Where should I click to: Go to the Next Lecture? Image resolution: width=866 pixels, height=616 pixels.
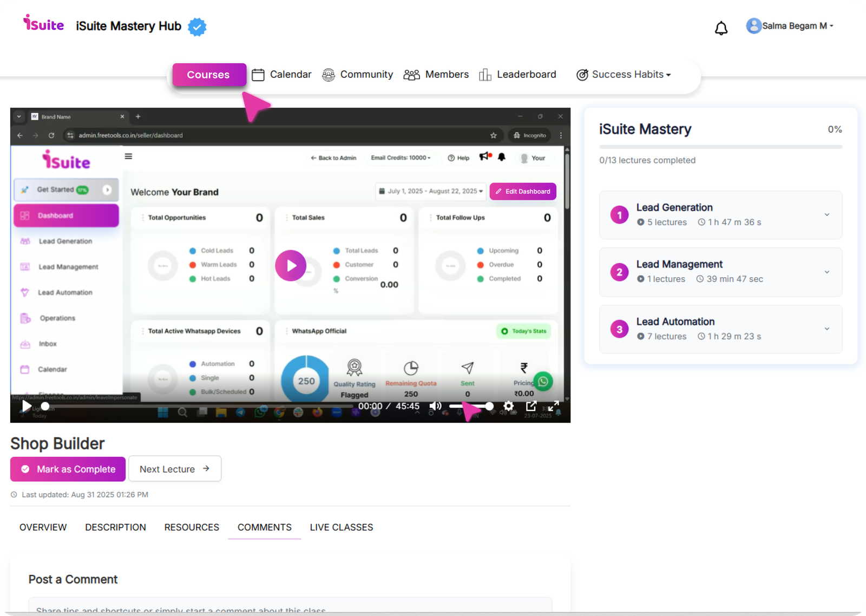click(x=174, y=469)
